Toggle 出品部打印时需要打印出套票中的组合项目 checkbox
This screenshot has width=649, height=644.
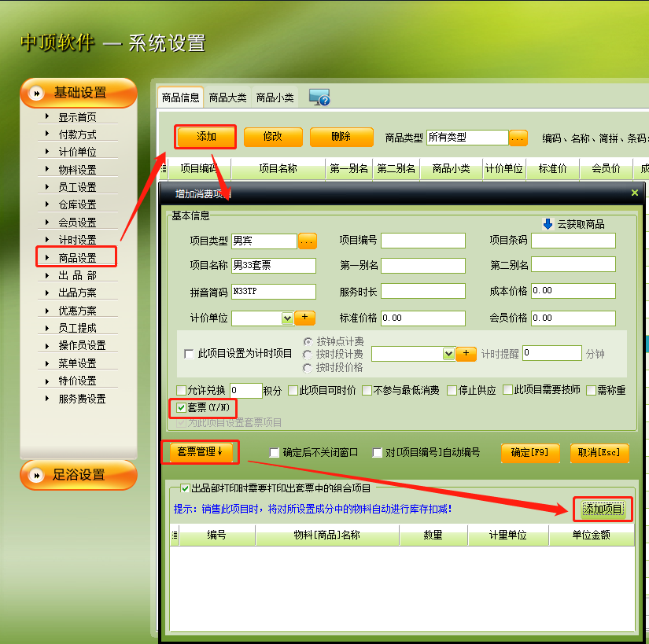click(x=186, y=488)
